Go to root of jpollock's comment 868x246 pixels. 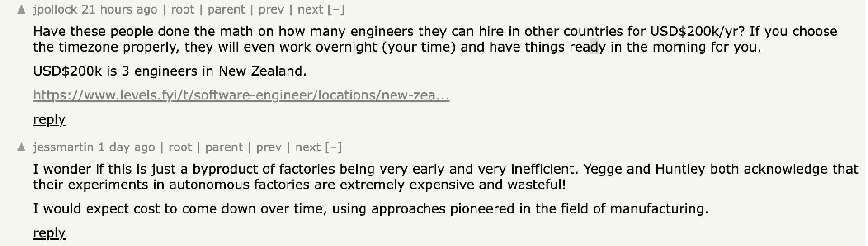182,9
